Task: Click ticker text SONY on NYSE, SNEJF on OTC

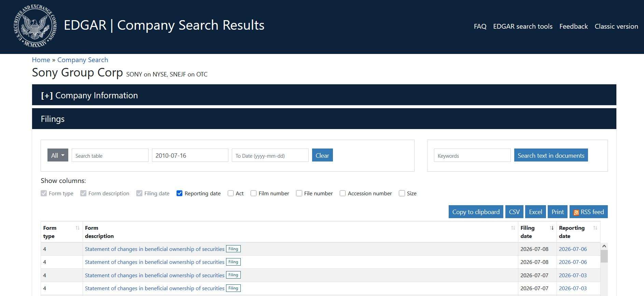Action: click(167, 74)
